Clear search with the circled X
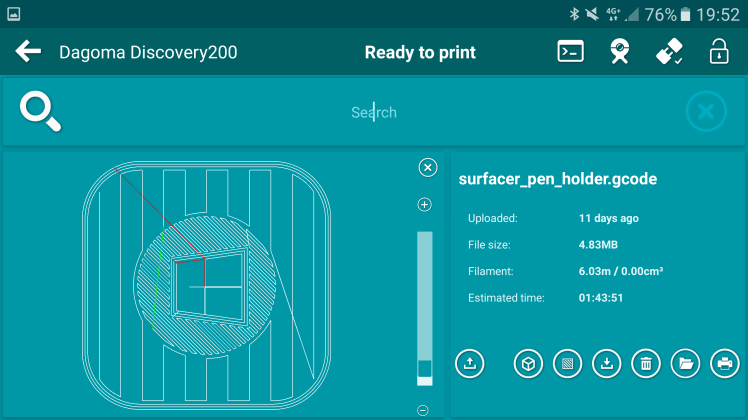This screenshot has height=420, width=748. [x=706, y=112]
